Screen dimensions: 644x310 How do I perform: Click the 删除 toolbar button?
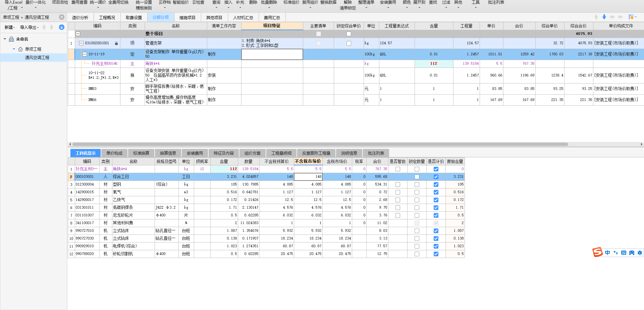[253, 3]
